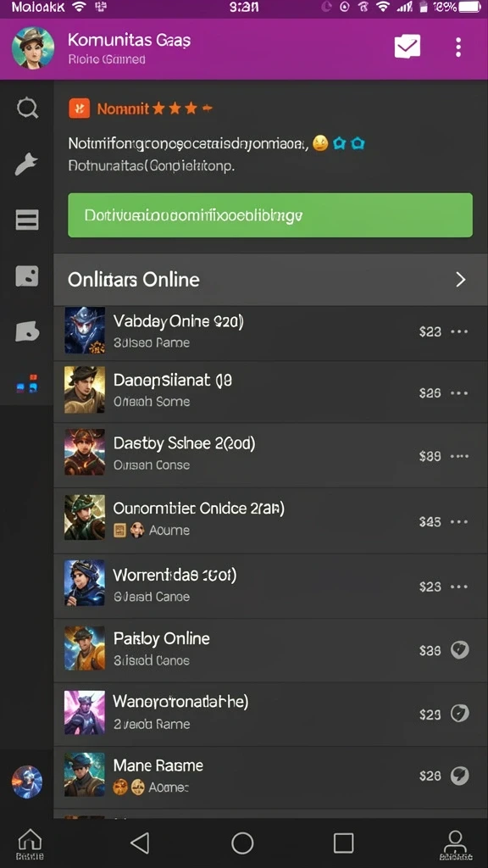Open Vabday Online game thumbnail
Viewport: 488px width, 868px height.
(85, 331)
